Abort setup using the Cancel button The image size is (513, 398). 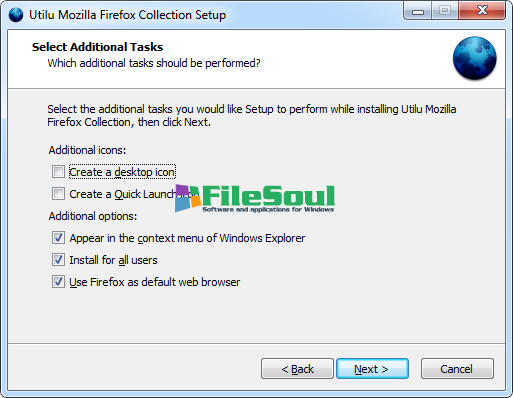click(x=457, y=369)
